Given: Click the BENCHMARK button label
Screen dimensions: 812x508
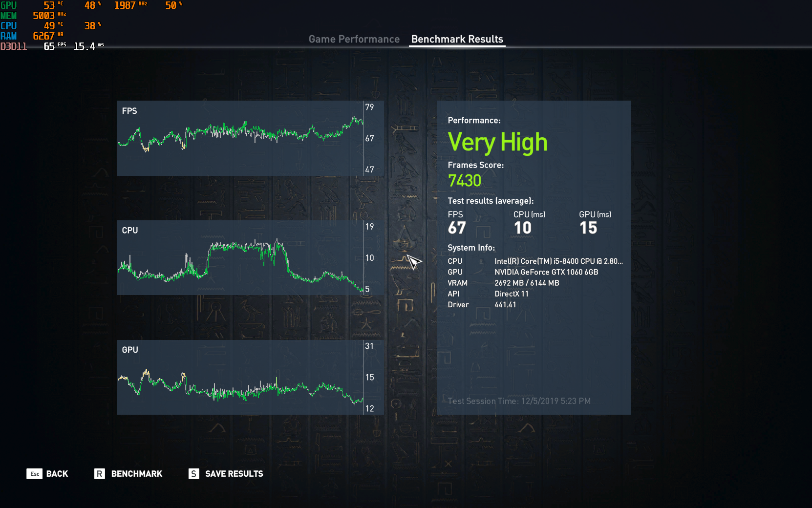Looking at the screenshot, I should [x=137, y=474].
